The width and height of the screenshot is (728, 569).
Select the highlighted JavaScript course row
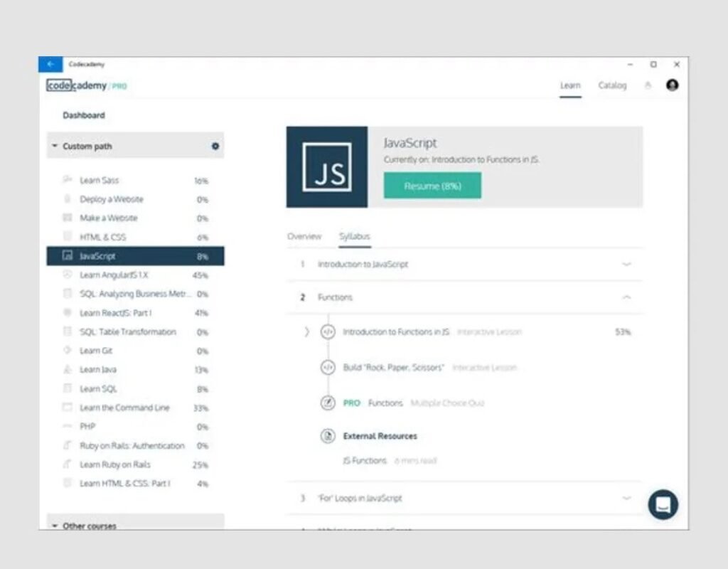(x=135, y=256)
